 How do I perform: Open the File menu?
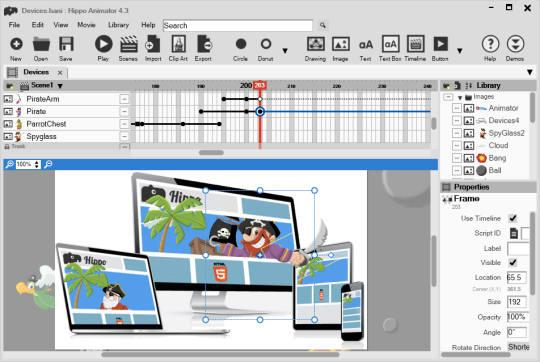(14, 25)
